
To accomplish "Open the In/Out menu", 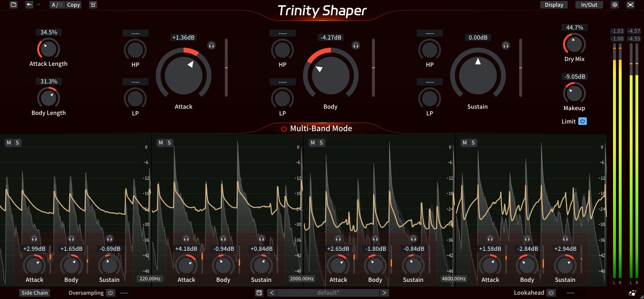I will (589, 5).
